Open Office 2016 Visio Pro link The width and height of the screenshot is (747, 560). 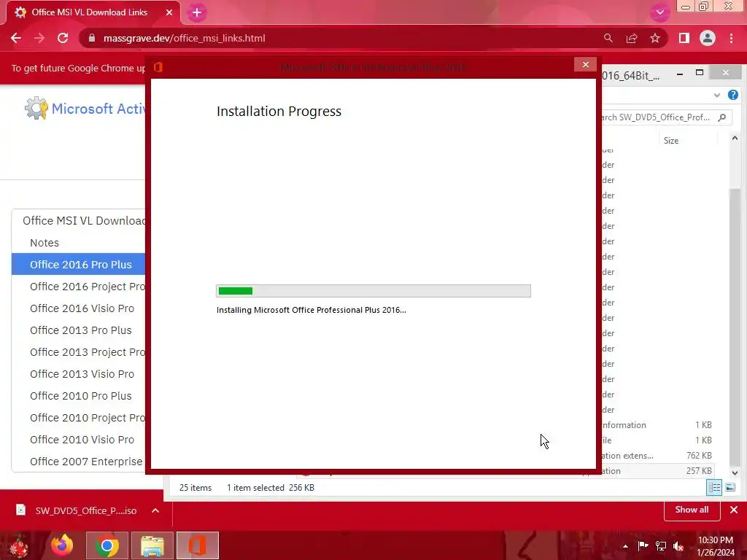82,308
